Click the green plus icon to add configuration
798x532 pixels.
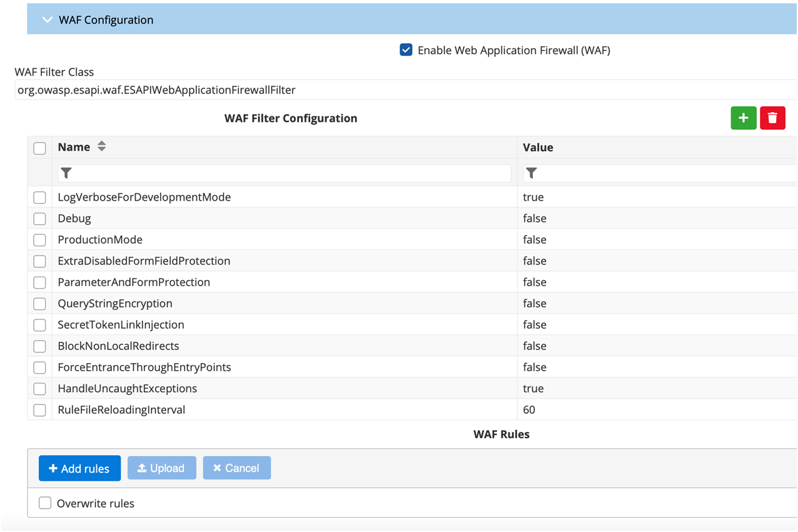point(744,118)
